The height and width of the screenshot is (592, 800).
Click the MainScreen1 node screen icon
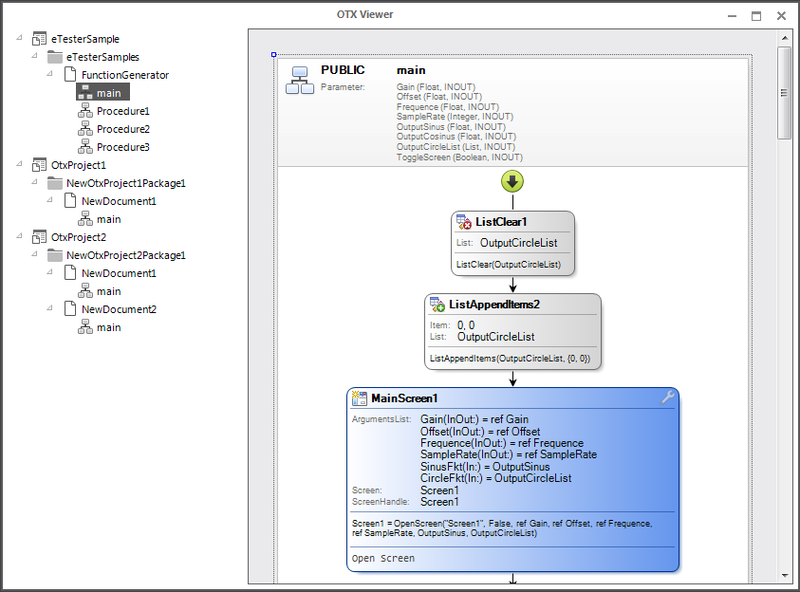[x=359, y=398]
